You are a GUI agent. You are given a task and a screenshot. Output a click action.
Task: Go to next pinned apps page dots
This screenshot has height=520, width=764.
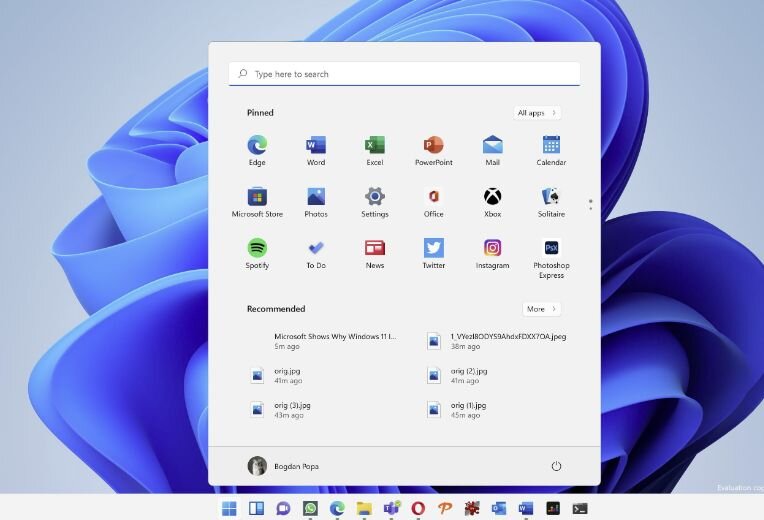click(591, 205)
